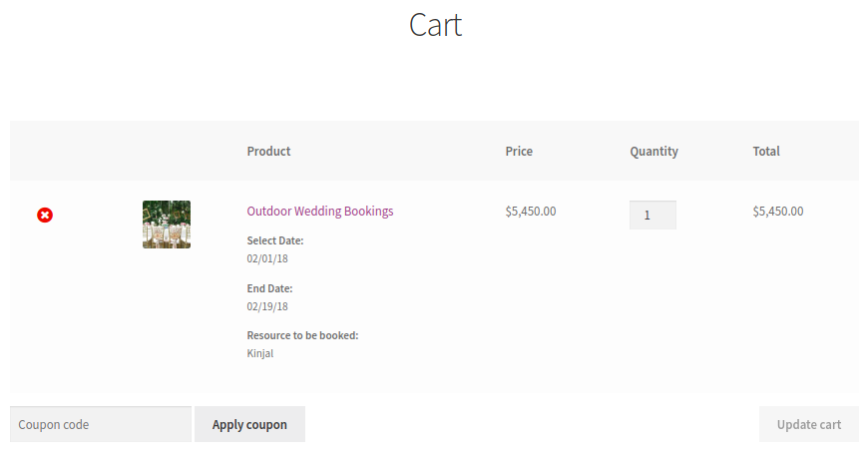The image size is (868, 457).
Task: Click the 02/19/18 end date value
Action: (x=267, y=306)
